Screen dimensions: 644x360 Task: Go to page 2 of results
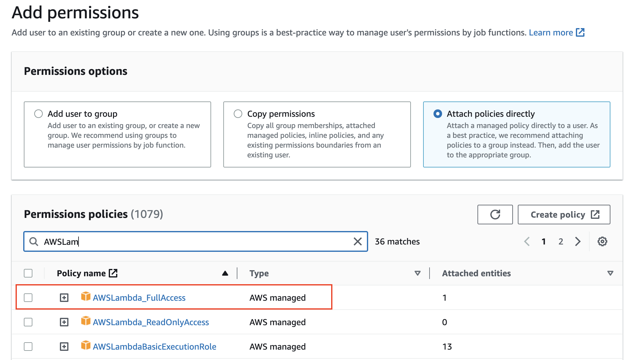pos(561,241)
